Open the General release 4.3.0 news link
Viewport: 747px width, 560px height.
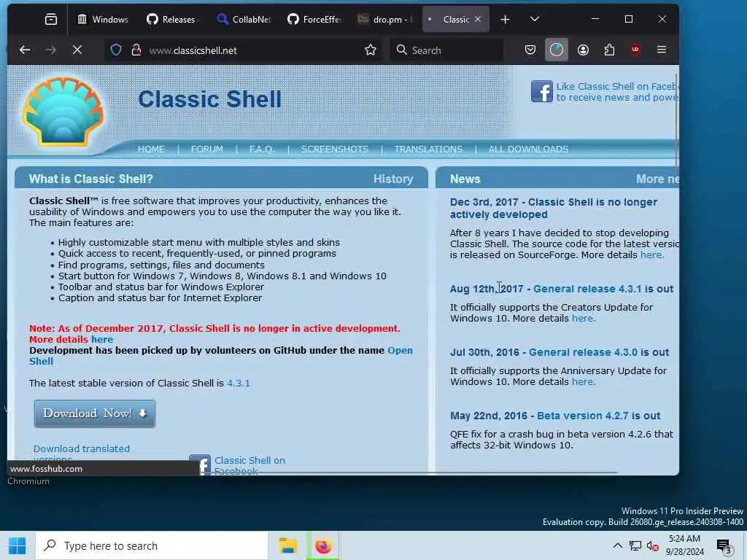[x=583, y=352]
